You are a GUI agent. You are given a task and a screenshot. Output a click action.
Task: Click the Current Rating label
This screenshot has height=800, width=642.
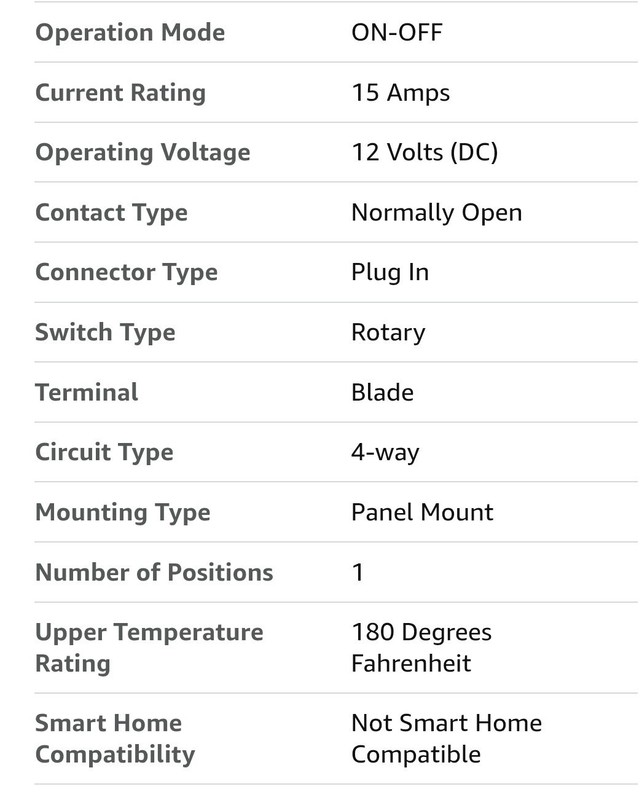tap(120, 93)
